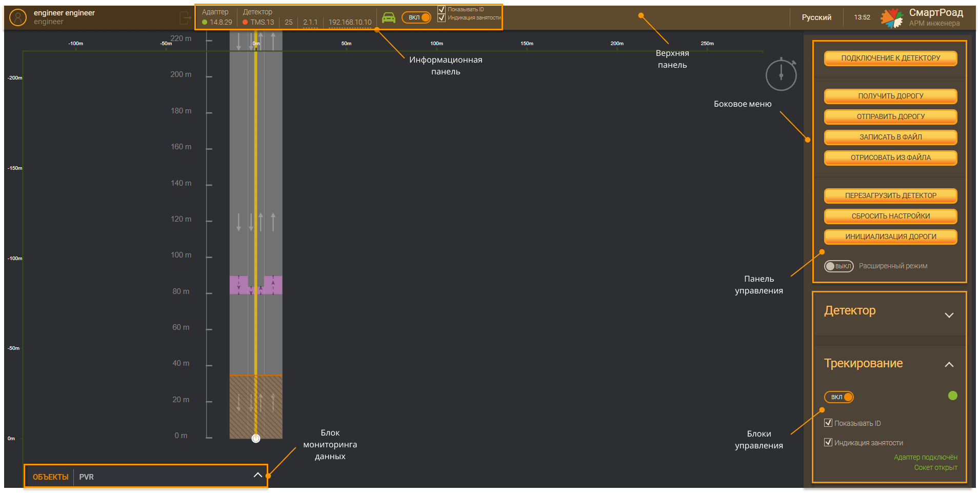Click the logout icon next to engineer
The height and width of the screenshot is (493, 980).
[186, 18]
